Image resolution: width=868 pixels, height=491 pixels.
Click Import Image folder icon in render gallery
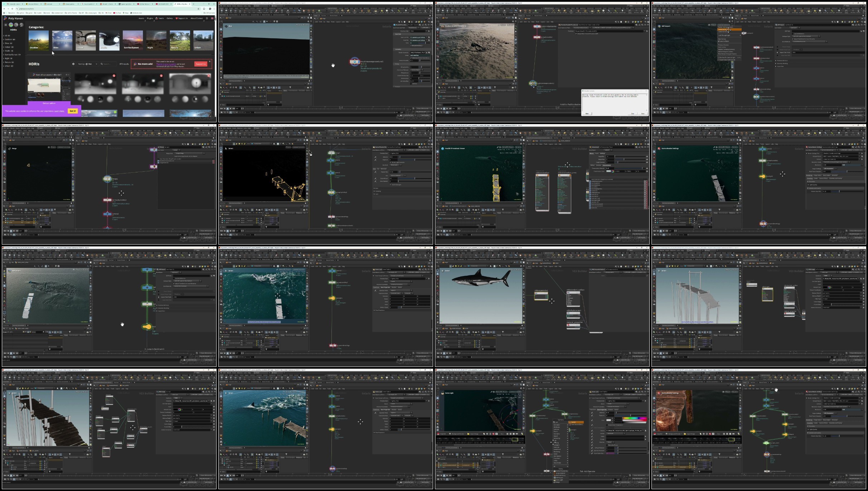468,434
